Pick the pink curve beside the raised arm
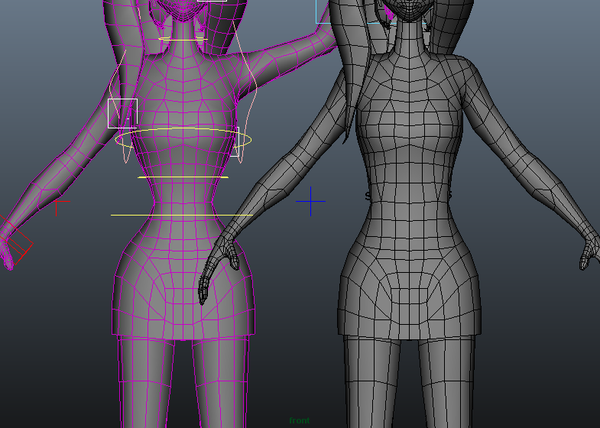The height and width of the screenshot is (428, 600). (245, 92)
